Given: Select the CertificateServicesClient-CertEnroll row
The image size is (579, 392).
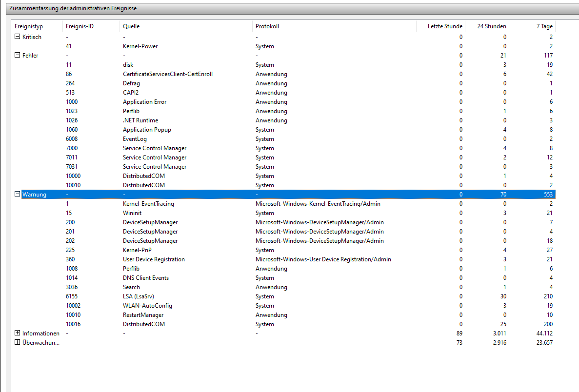Looking at the screenshot, I should (x=283, y=74).
